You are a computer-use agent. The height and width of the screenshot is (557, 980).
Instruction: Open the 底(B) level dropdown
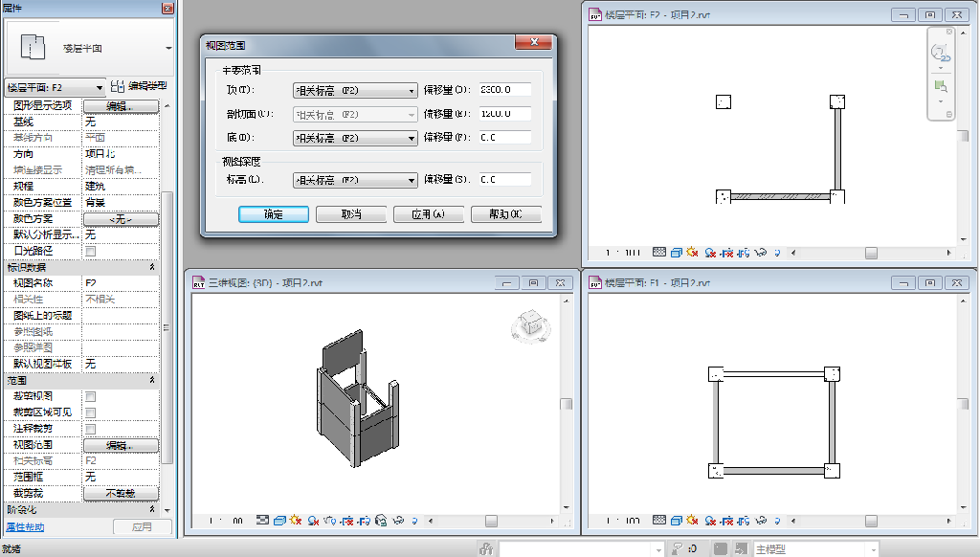tap(355, 138)
